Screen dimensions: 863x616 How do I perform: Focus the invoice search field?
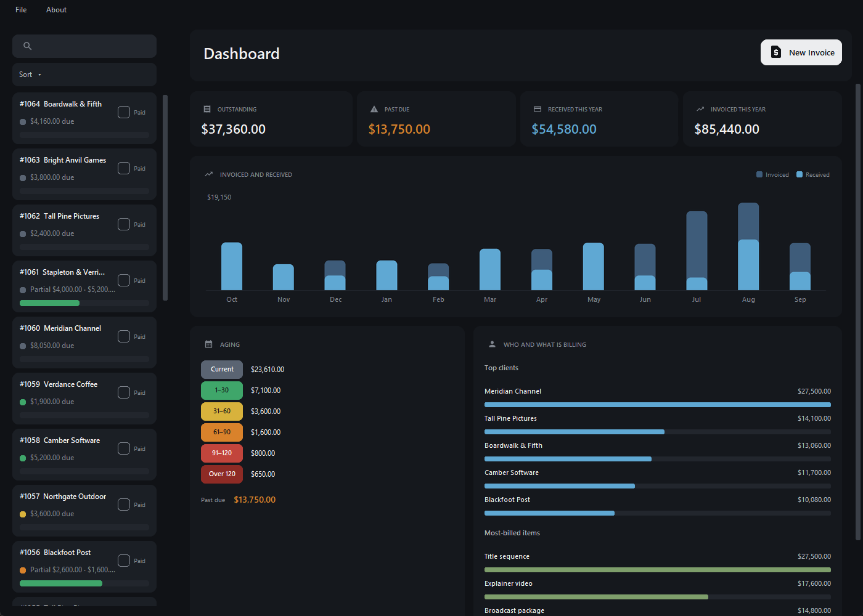click(84, 46)
